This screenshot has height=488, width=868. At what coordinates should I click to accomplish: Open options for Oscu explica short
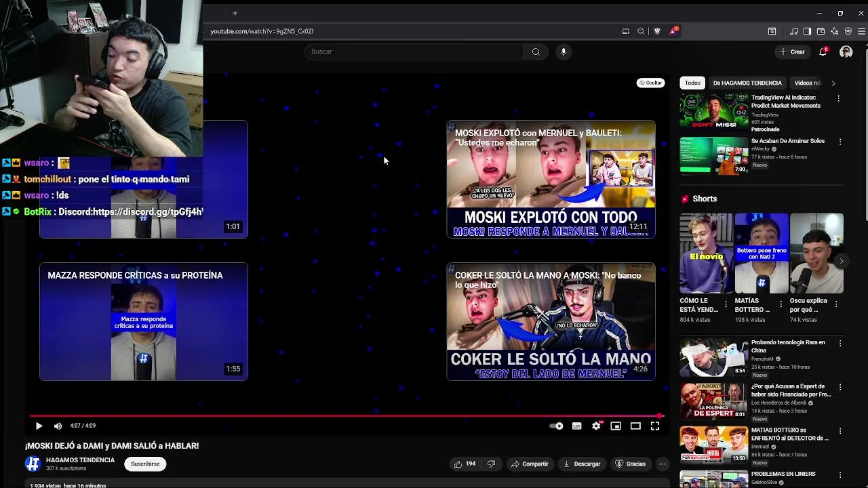pos(835,304)
